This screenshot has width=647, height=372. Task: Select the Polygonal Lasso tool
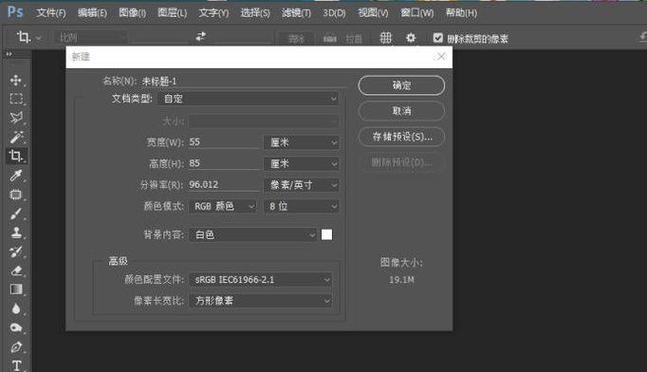click(x=16, y=118)
